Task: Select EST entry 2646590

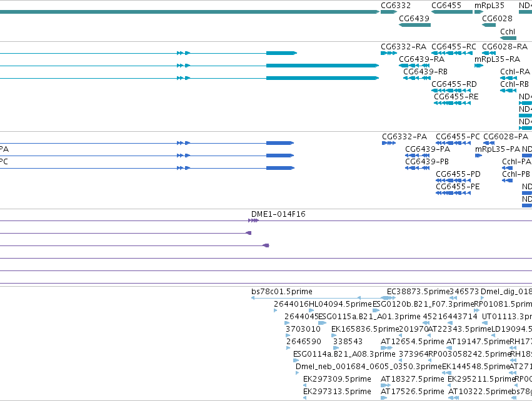Action: pyautogui.click(x=304, y=341)
